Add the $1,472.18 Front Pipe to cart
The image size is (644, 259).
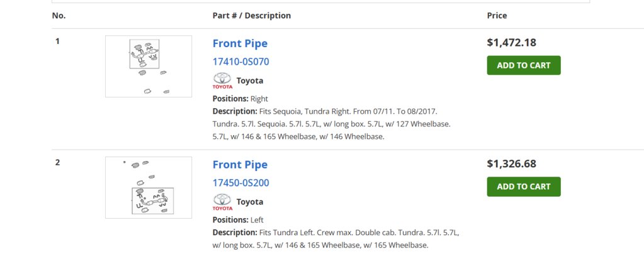pyautogui.click(x=524, y=65)
